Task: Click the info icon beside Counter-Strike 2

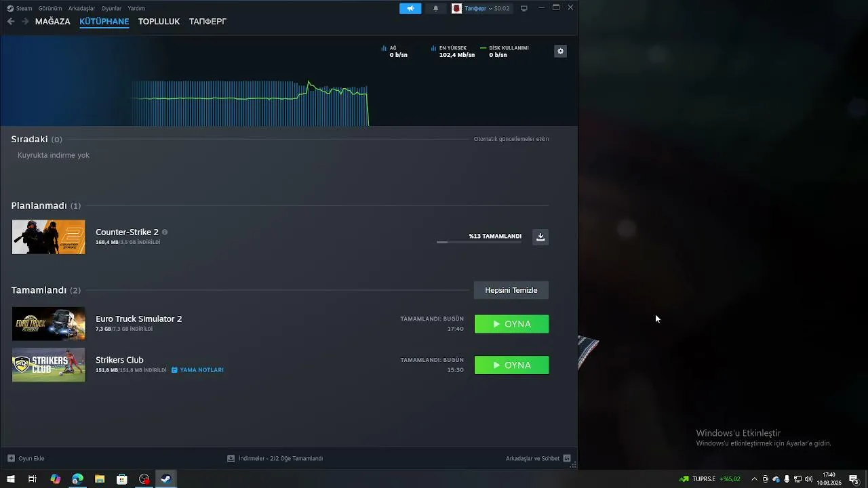Action: 165,232
